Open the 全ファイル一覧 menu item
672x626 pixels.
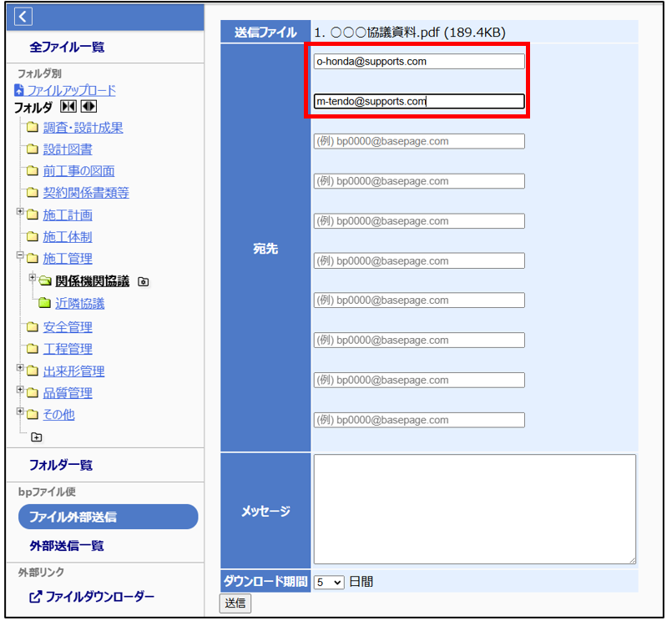[67, 48]
